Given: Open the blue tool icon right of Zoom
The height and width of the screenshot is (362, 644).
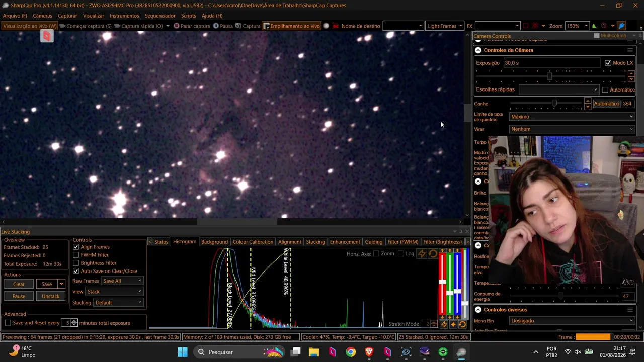Looking at the screenshot, I should 622,26.
